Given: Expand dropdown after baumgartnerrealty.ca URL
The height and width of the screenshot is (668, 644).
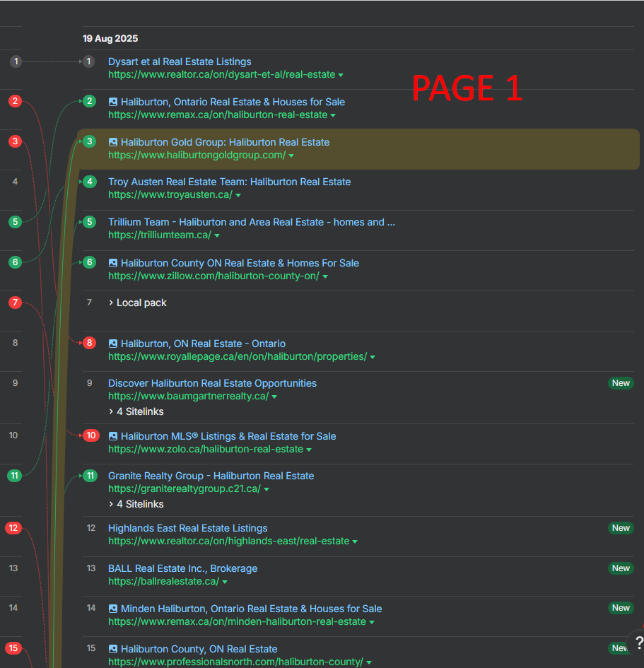Looking at the screenshot, I should click(x=274, y=397).
